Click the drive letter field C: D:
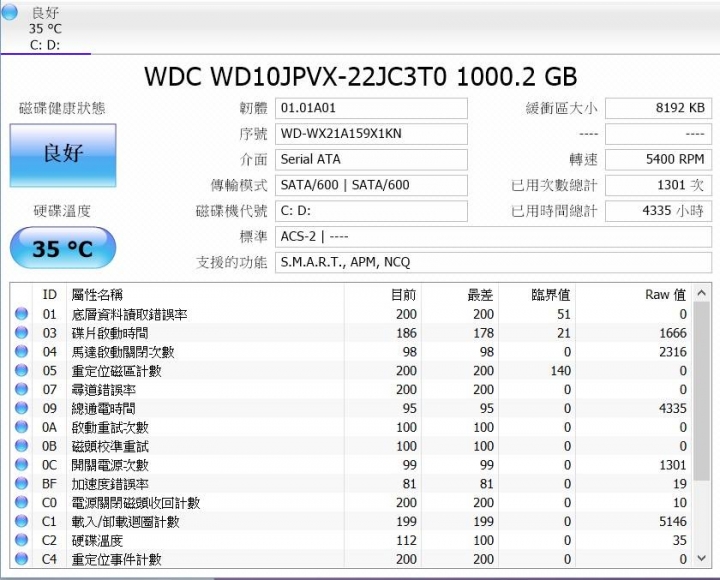Image resolution: width=720 pixels, height=580 pixels. (x=371, y=211)
